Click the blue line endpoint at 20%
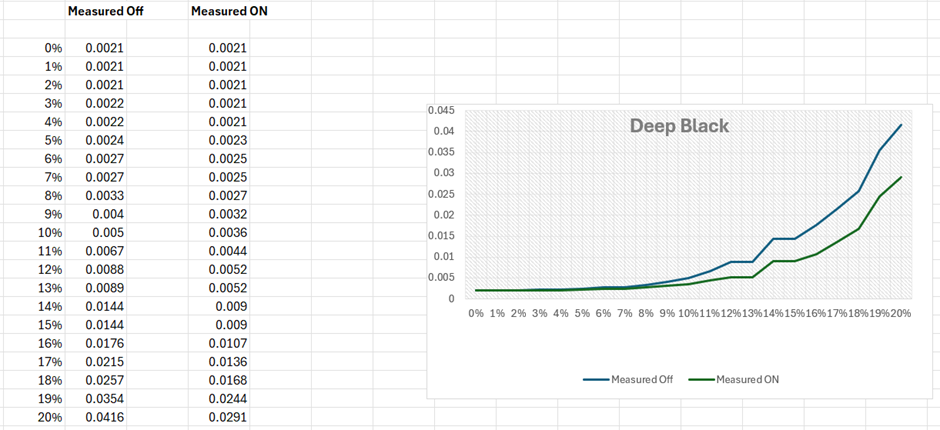Image resolution: width=940 pixels, height=430 pixels. coord(901,125)
